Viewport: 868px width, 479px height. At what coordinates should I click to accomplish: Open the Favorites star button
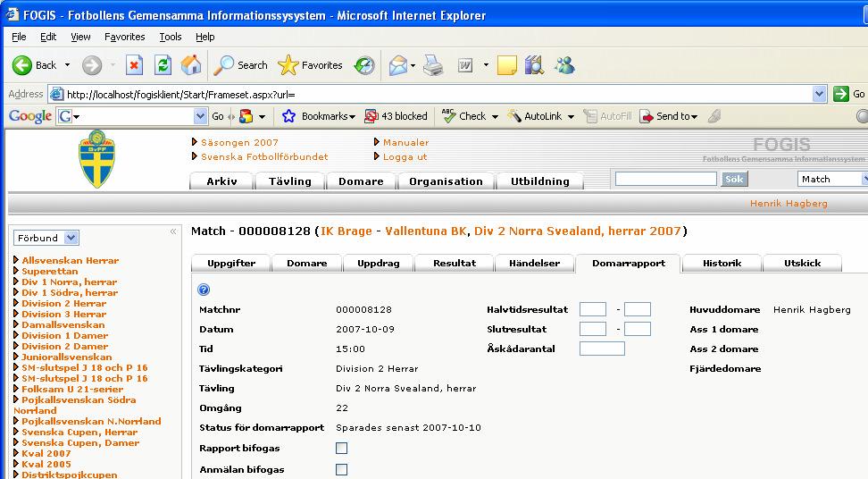pyautogui.click(x=310, y=65)
